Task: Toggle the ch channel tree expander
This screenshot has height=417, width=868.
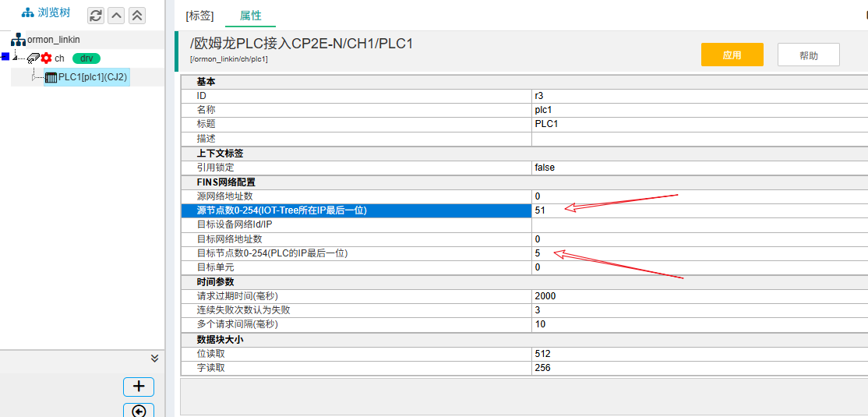Action: [x=16, y=57]
